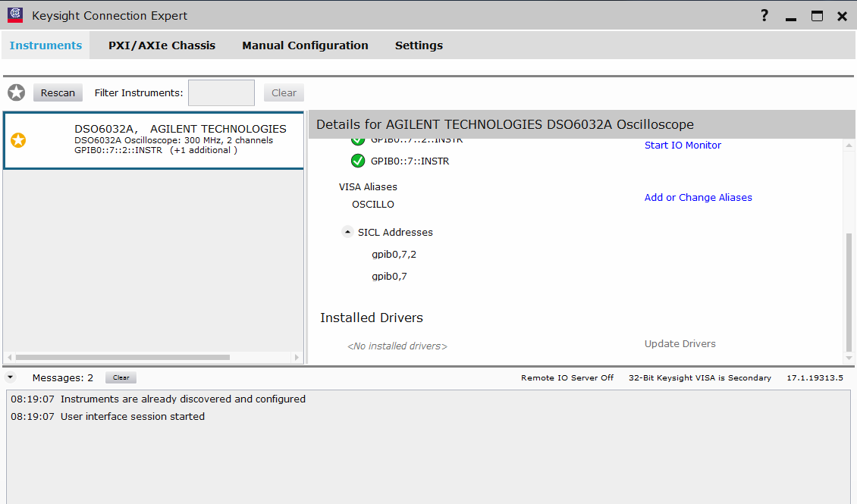
Task: Click the right arrow of instrument list scrollbar
Action: point(297,358)
